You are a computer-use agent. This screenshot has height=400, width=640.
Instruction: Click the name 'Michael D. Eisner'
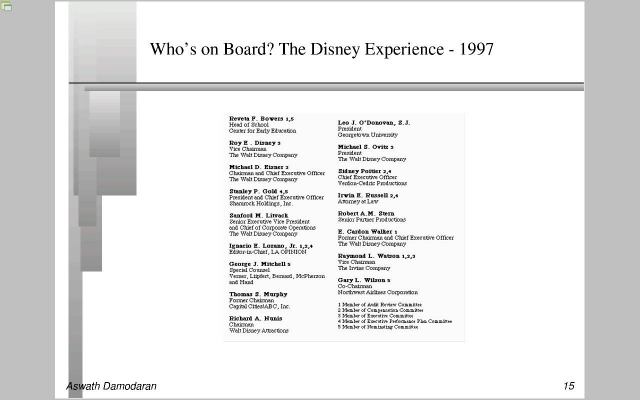coord(256,167)
